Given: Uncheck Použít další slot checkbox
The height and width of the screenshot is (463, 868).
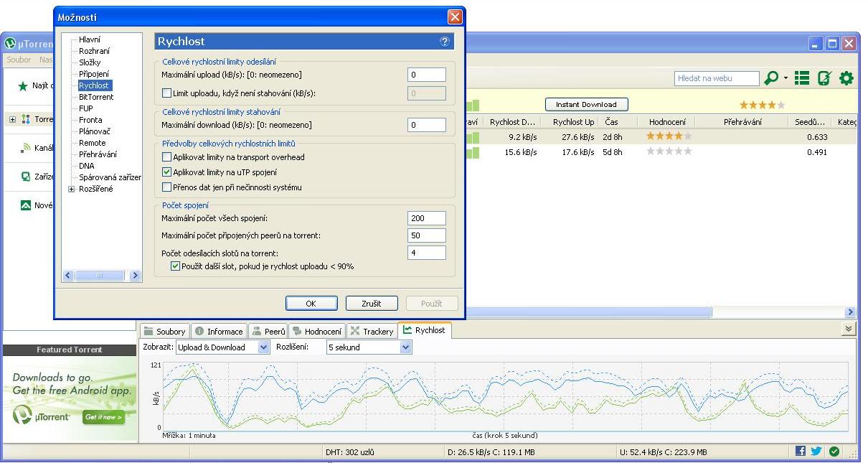Looking at the screenshot, I should [175, 266].
